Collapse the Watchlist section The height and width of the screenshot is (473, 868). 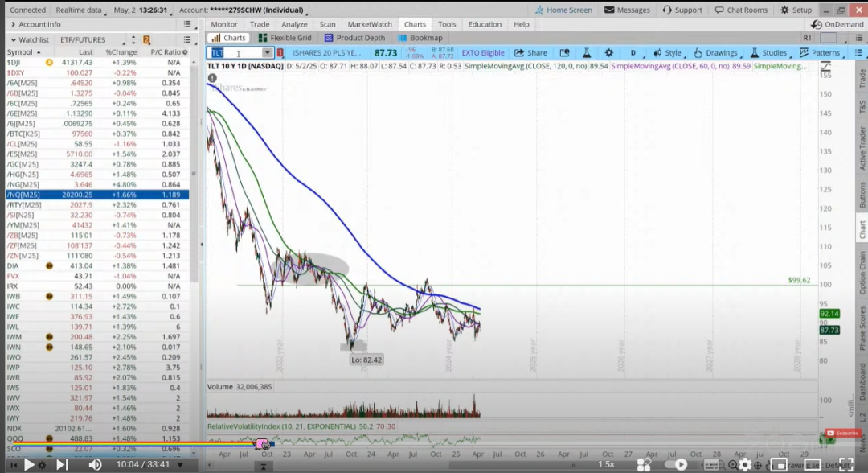[13, 40]
